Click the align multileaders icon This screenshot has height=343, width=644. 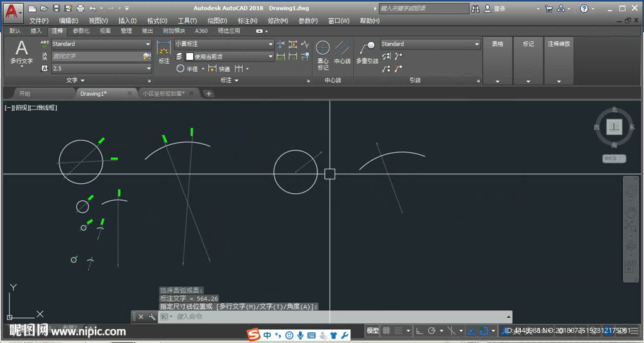(386, 56)
